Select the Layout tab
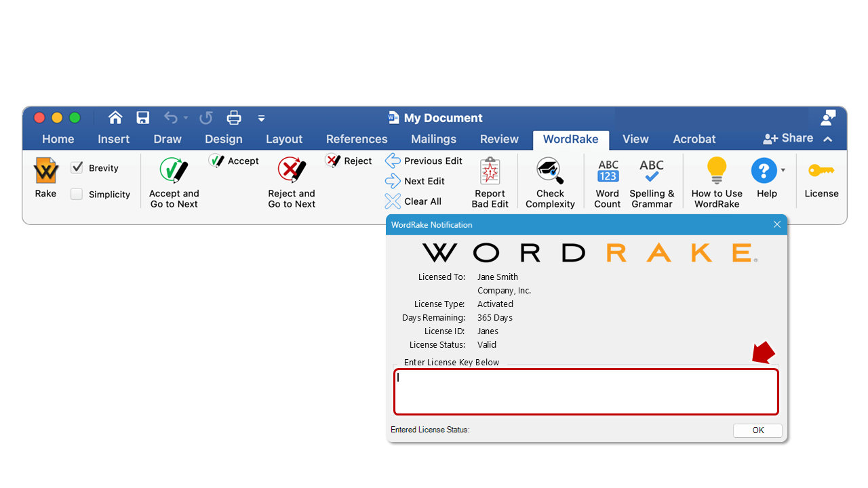 [x=284, y=139]
